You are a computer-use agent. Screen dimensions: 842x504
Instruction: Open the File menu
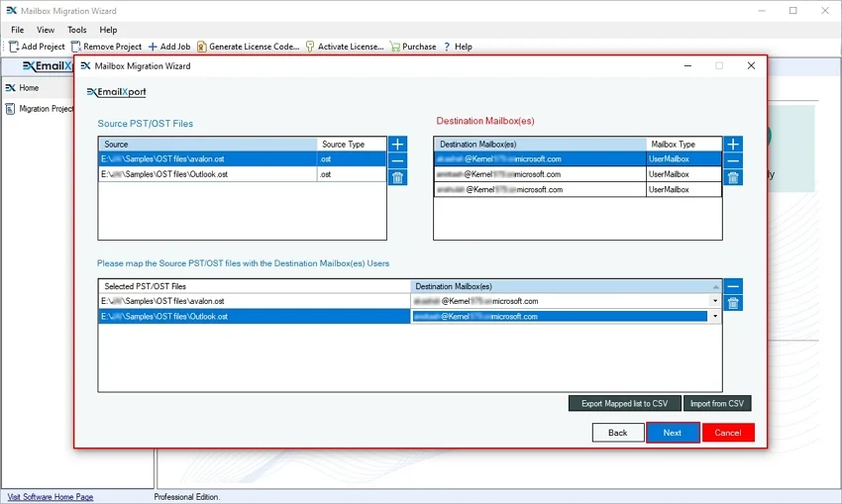(17, 30)
